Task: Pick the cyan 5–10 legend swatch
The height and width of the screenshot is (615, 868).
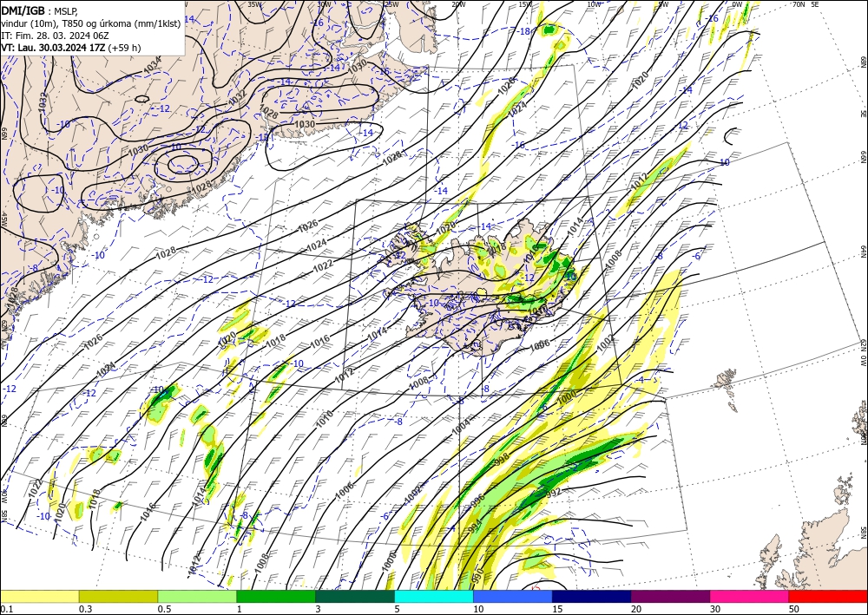Action: pyautogui.click(x=434, y=596)
